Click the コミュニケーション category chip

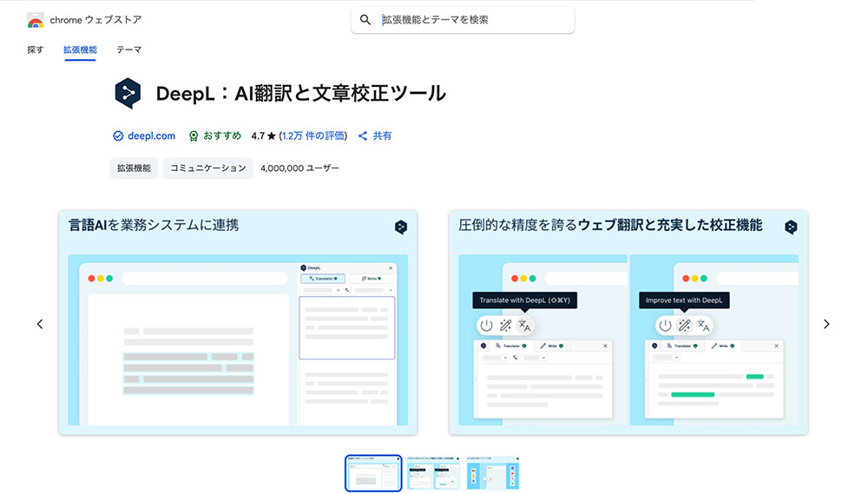click(208, 168)
